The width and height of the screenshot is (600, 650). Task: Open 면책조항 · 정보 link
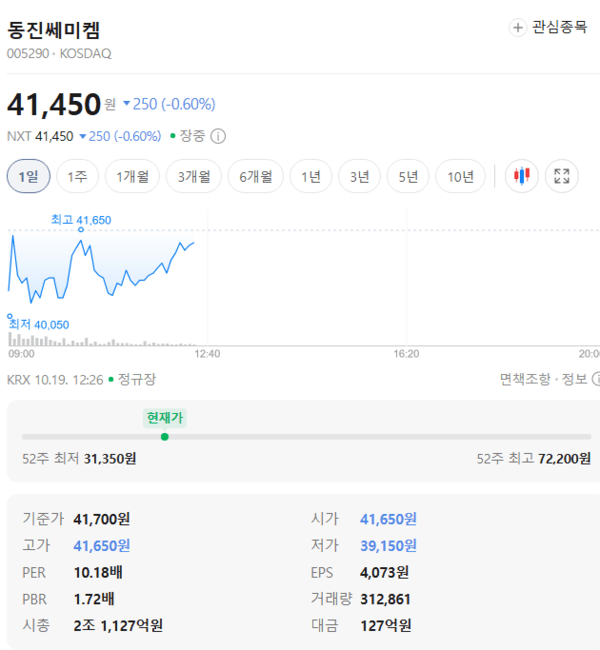click(x=544, y=379)
